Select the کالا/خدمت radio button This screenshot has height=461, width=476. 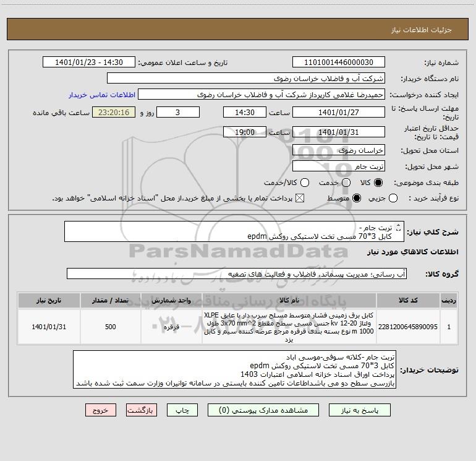click(x=305, y=183)
